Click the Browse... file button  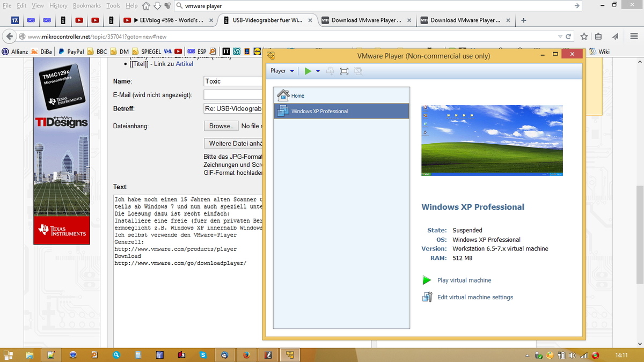pos(221,126)
